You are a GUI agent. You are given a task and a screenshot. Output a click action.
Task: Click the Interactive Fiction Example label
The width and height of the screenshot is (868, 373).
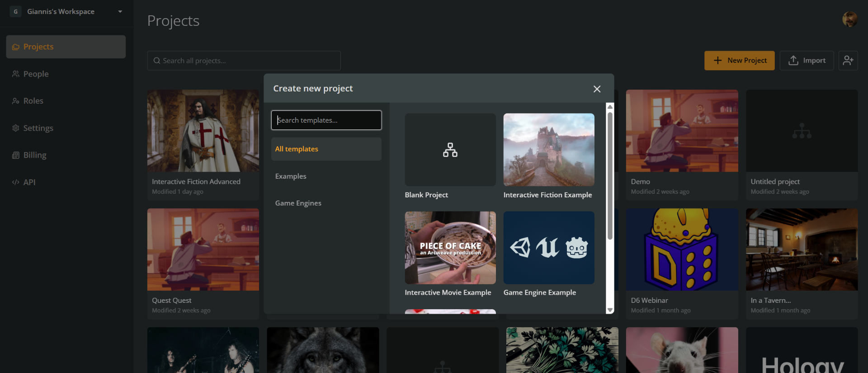547,195
